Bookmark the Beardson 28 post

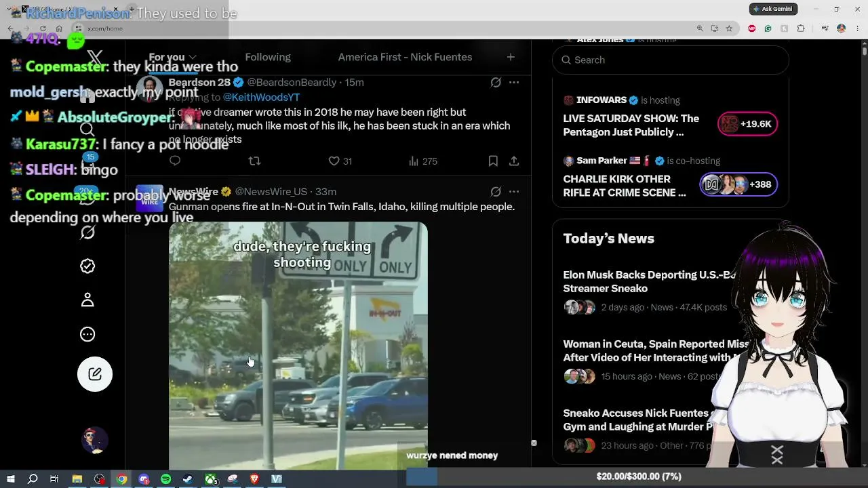pos(493,161)
